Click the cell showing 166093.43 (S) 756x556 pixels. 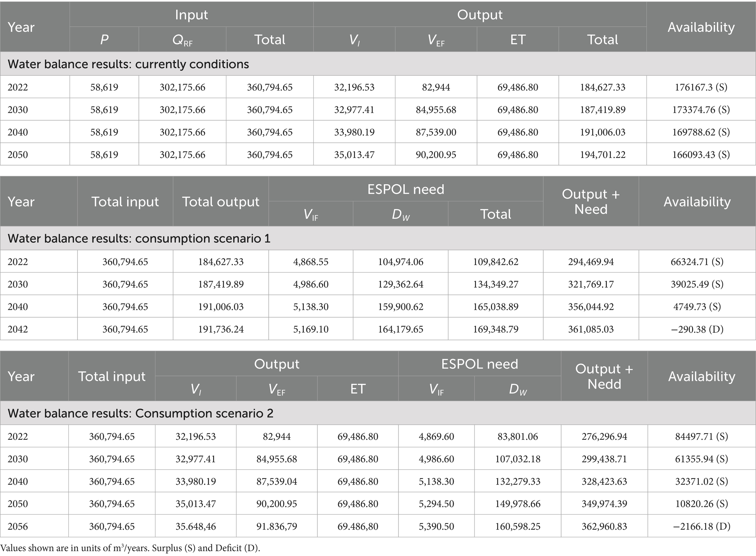point(701,155)
